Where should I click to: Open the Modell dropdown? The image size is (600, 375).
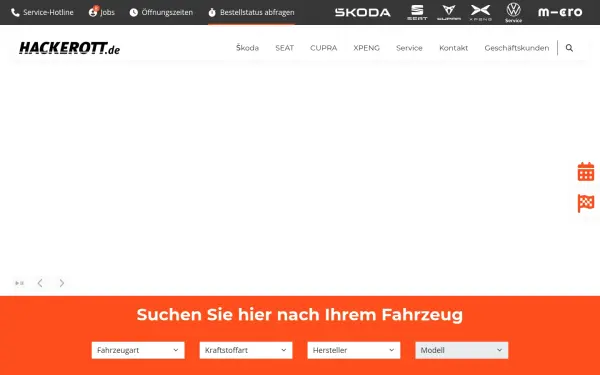click(x=462, y=350)
